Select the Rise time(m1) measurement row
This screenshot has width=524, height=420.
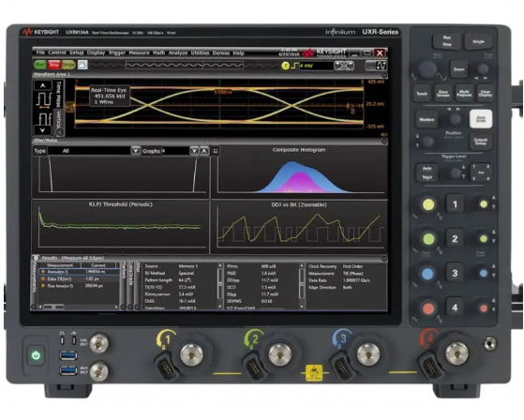tap(80, 286)
